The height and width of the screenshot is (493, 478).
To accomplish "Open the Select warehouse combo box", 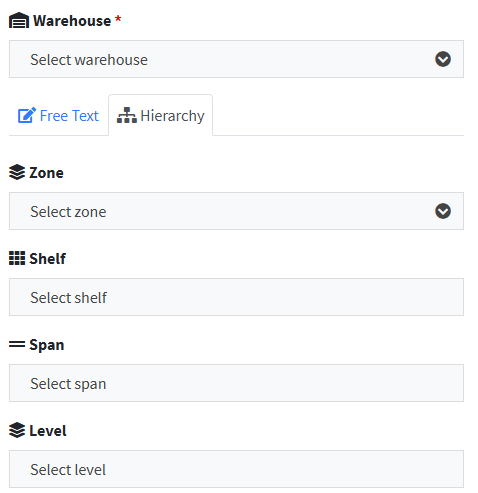I will coord(236,59).
